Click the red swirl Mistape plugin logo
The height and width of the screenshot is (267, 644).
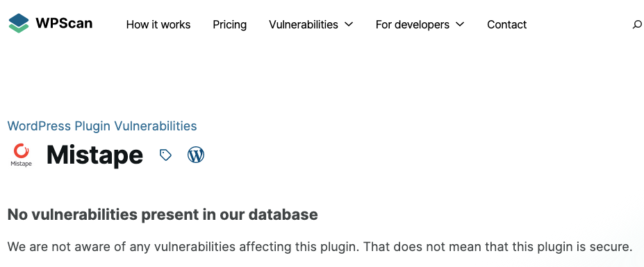click(x=21, y=151)
